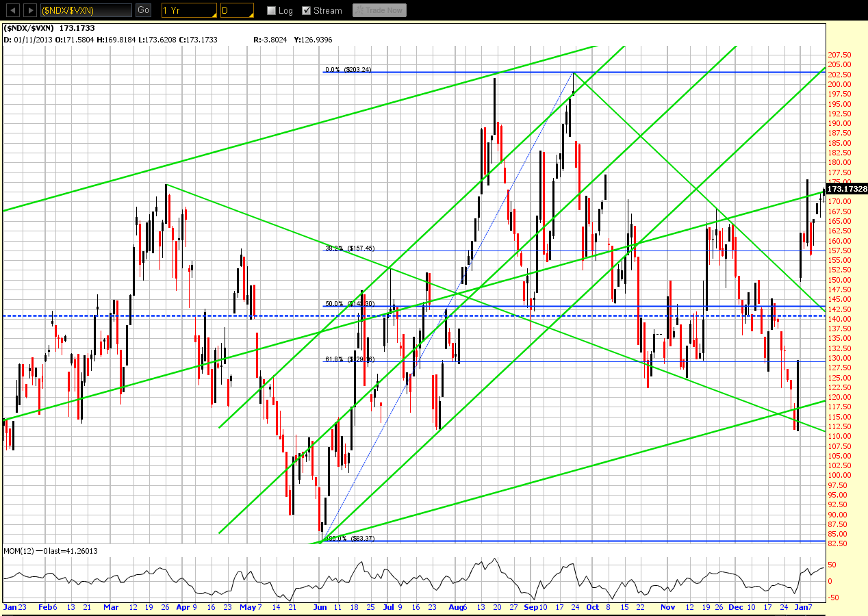Screen dimensions: 868x616
Task: Open the D interval dropdown
Action: pyautogui.click(x=237, y=10)
